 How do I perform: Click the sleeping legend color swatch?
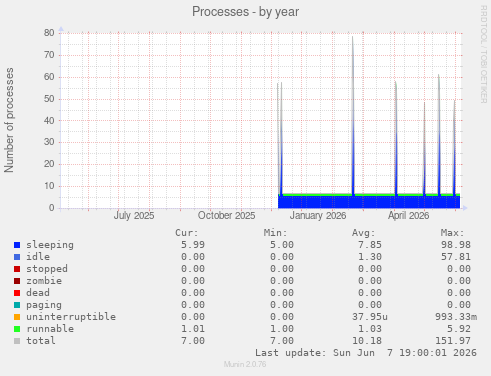[x=17, y=245]
